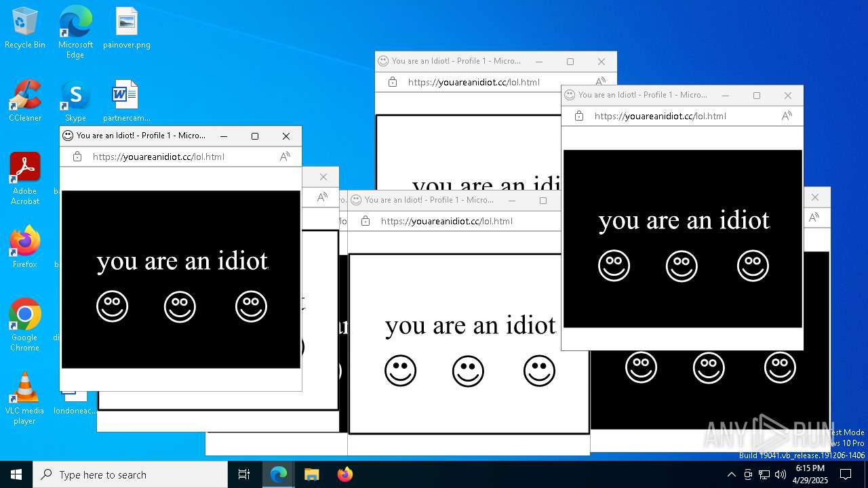Click the Read aloud icon in the front-right window
868x488 pixels.
click(787, 116)
